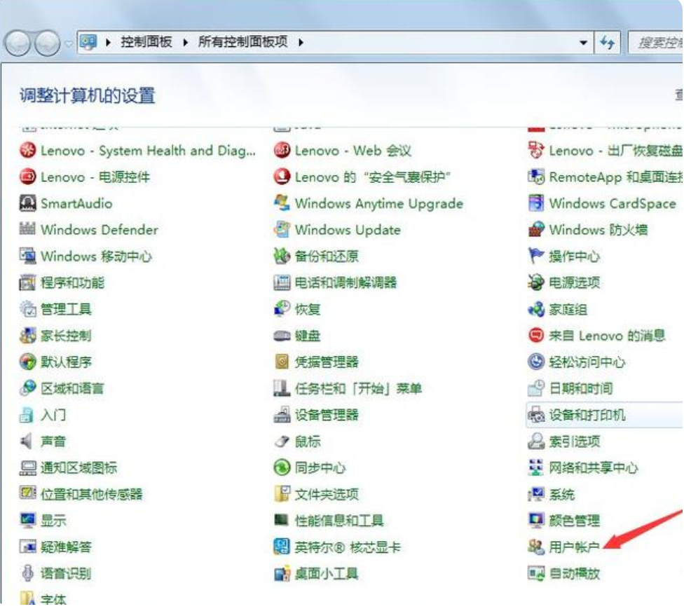
Task: Open the 电源选项 power options icon
Action: click(536, 283)
